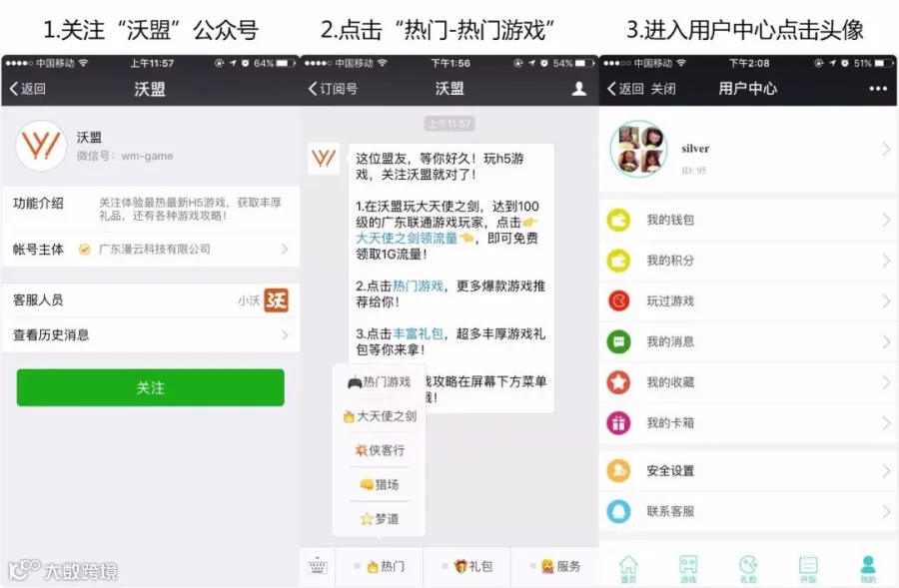Go to 礼包 Pac-Man gift tab
This screenshot has width=899, height=588.
pyautogui.click(x=748, y=569)
